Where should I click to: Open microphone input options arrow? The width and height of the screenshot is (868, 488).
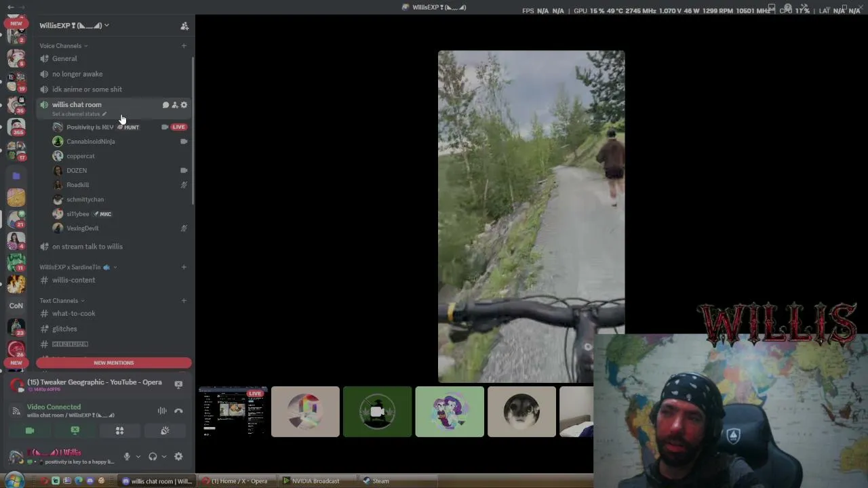tap(138, 457)
